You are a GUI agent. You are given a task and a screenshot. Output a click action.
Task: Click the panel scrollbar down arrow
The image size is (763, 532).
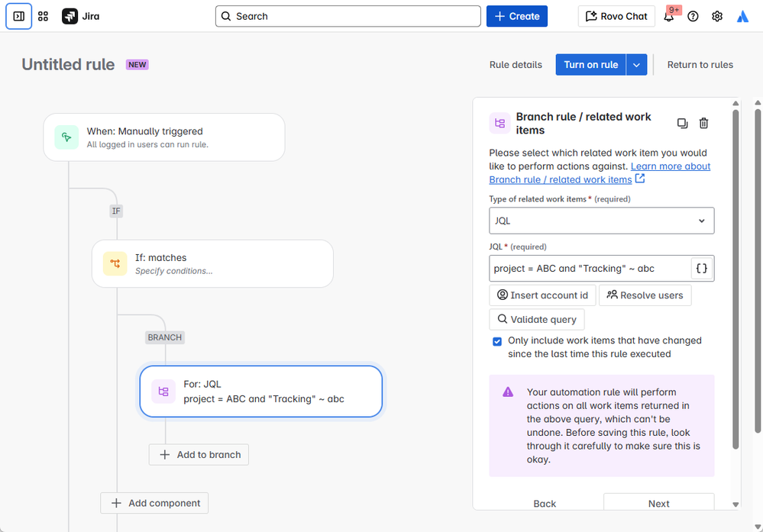point(736,505)
